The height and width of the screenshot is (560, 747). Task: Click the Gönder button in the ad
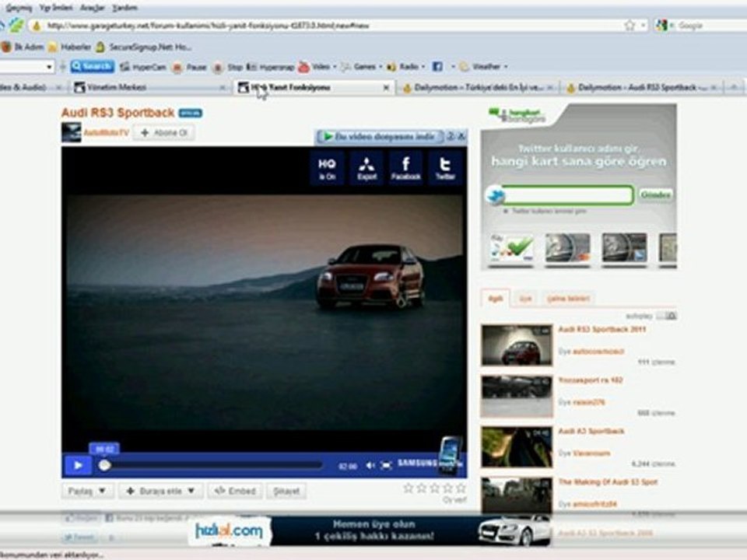[655, 194]
